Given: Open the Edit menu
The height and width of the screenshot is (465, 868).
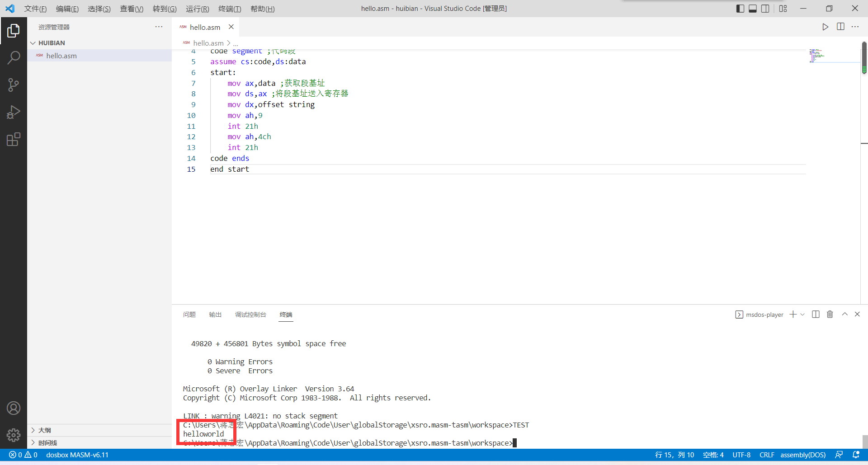Looking at the screenshot, I should tap(67, 9).
